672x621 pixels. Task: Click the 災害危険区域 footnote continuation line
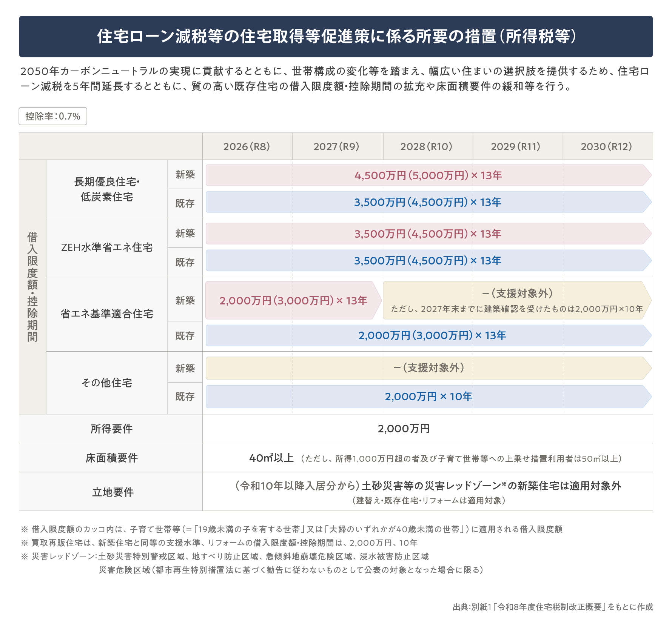291,570
